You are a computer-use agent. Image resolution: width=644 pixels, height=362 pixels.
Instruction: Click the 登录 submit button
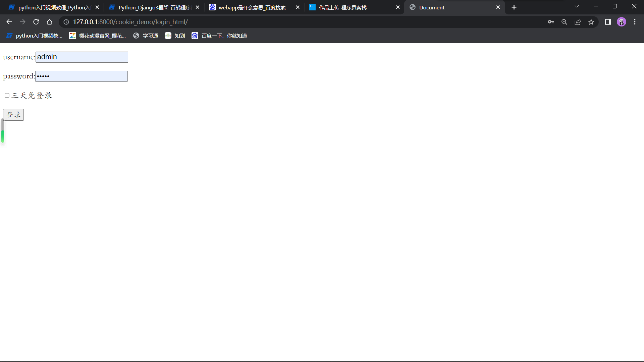[x=13, y=115]
